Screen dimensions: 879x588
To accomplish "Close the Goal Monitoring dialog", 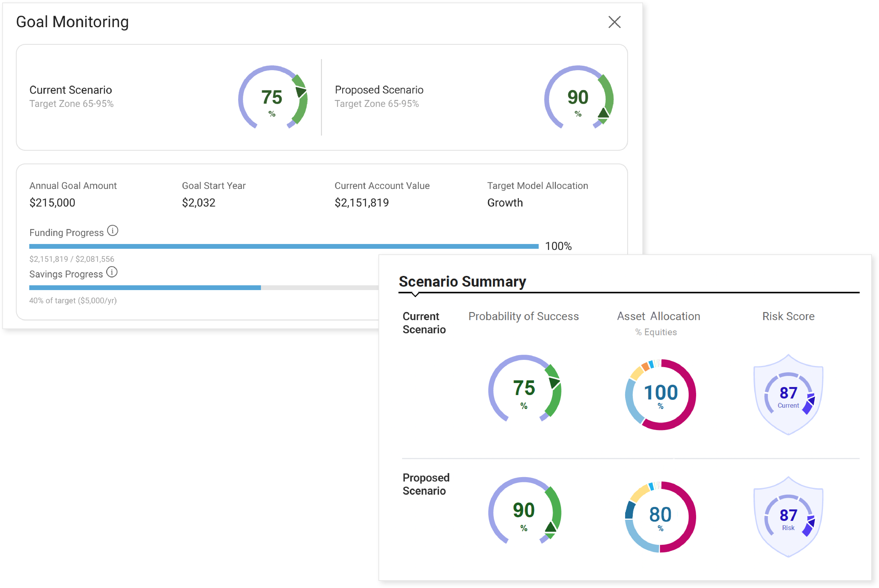I will (614, 22).
